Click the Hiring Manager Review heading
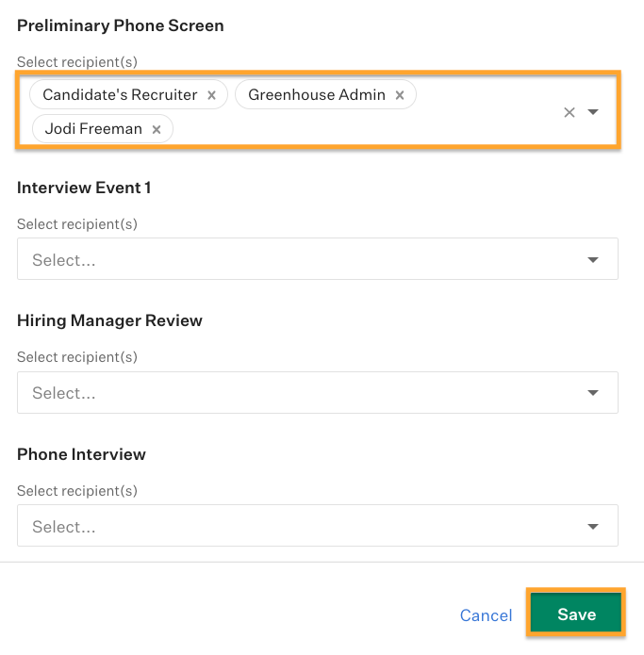Image resolution: width=644 pixels, height=655 pixels. click(x=109, y=320)
